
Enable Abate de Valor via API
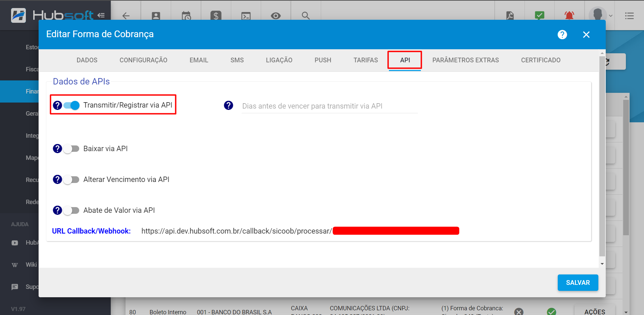pyautogui.click(x=71, y=210)
